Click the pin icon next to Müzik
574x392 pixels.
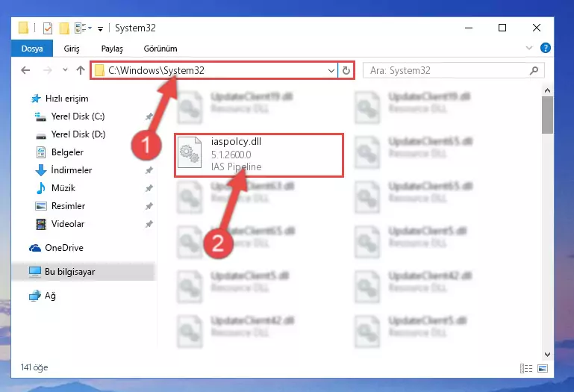(x=149, y=188)
